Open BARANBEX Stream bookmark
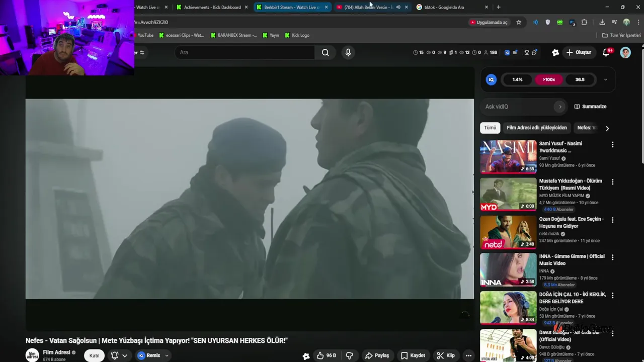The width and height of the screenshot is (644, 362). click(x=234, y=35)
